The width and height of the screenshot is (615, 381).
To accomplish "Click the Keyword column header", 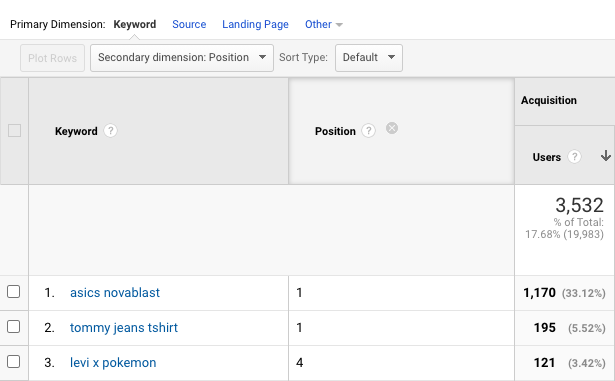I will click(x=76, y=131).
